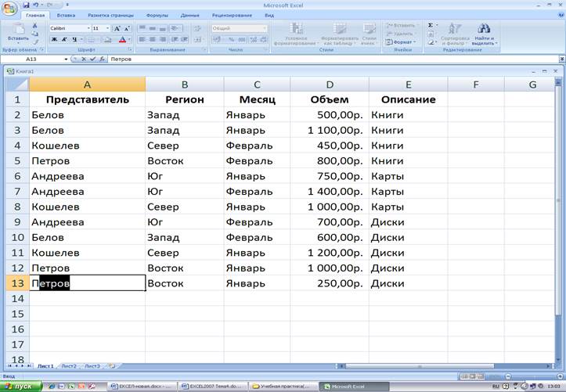Click the font color red A swatch
Viewport: 566px width, 392px height.
pos(122,39)
